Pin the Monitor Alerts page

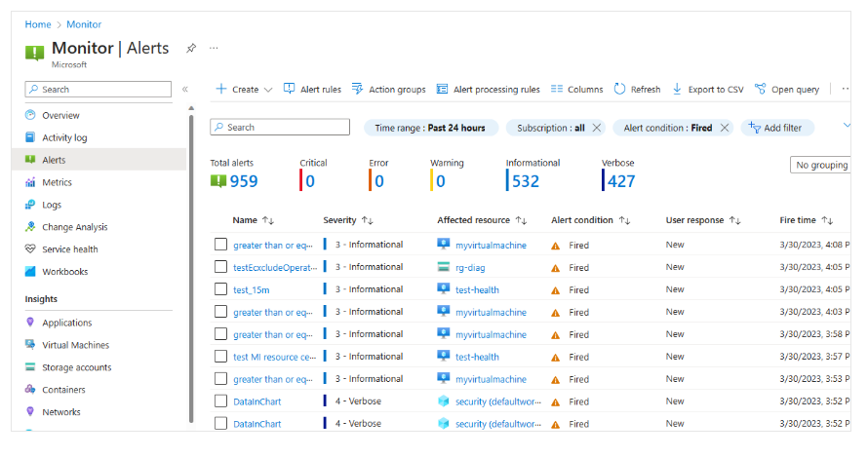pos(191,48)
